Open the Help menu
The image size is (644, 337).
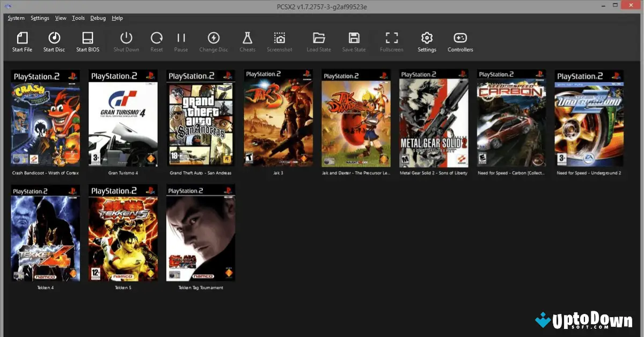(x=117, y=18)
